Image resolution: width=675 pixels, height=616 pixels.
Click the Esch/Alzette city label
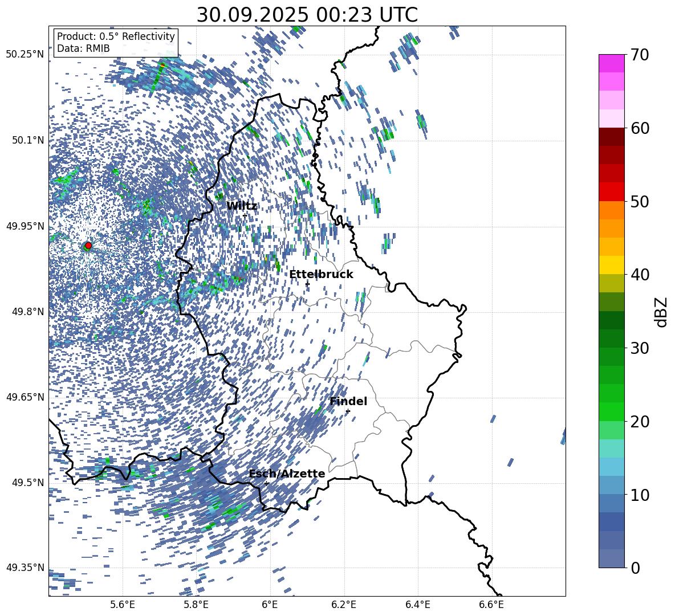(x=287, y=474)
